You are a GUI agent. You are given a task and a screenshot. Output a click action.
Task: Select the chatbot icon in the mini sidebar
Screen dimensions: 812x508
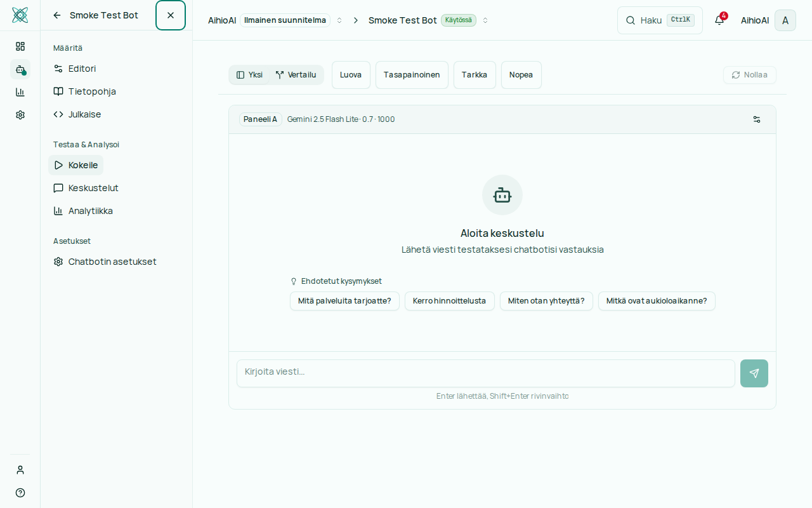(20, 69)
